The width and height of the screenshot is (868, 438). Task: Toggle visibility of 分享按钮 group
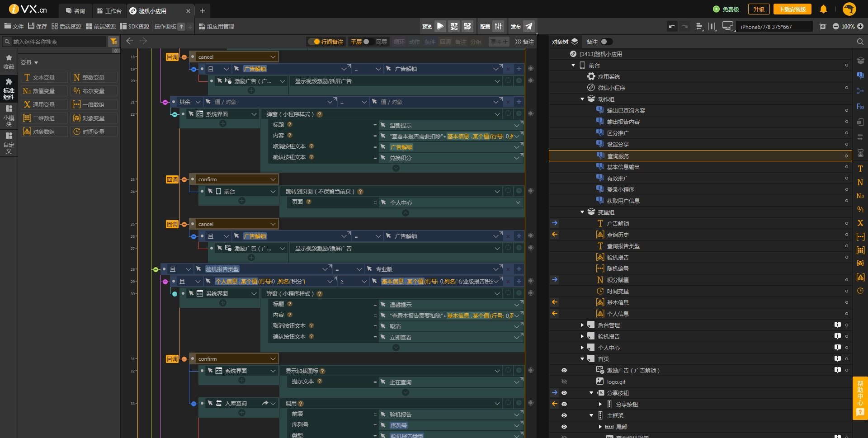point(564,393)
